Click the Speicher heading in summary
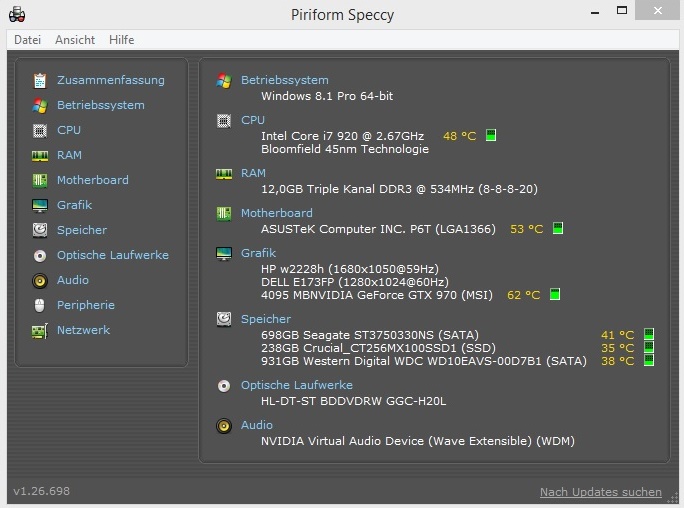Screen dimensions: 684x508 point(266,319)
